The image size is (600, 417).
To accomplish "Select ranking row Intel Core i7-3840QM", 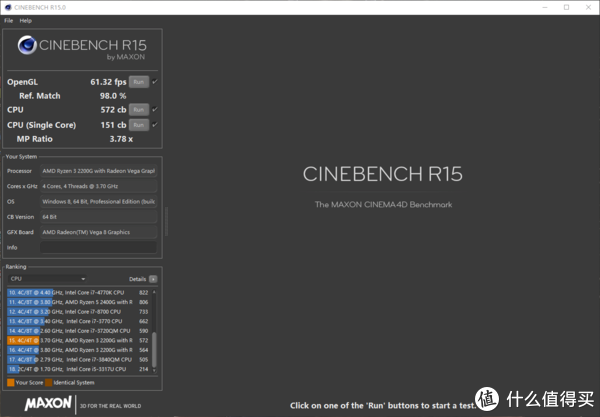I will [x=79, y=360].
